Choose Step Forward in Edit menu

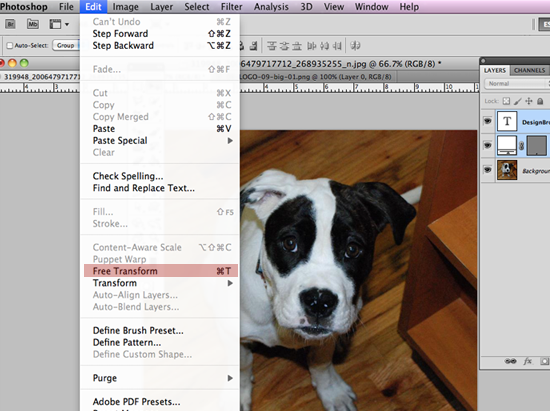161,34
